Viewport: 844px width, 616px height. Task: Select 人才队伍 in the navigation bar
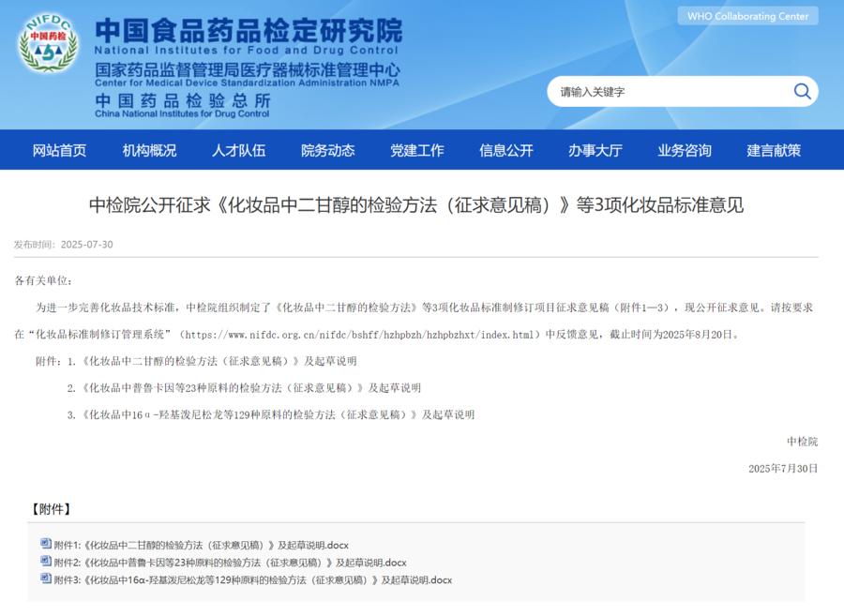[x=238, y=150]
